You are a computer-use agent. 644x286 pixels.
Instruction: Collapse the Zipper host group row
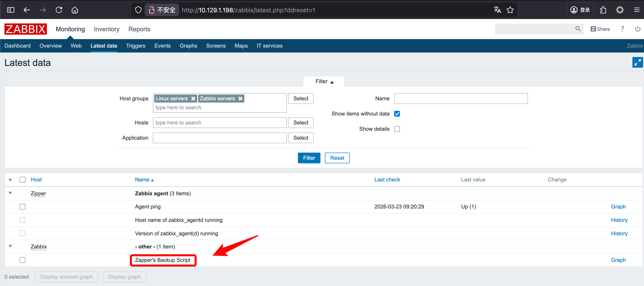pyautogui.click(x=10, y=193)
